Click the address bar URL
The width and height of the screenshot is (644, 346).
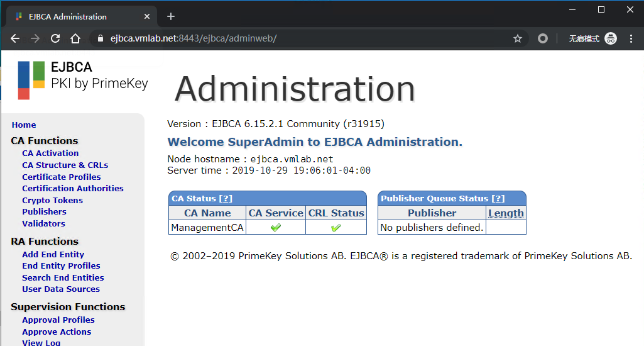click(x=194, y=38)
